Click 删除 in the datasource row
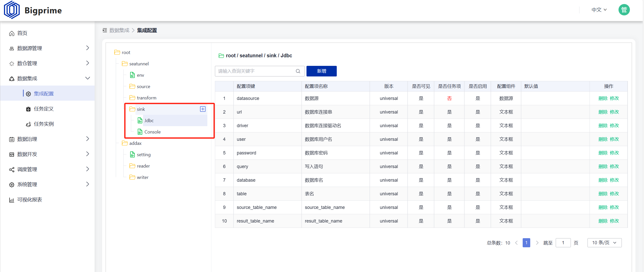 point(603,98)
